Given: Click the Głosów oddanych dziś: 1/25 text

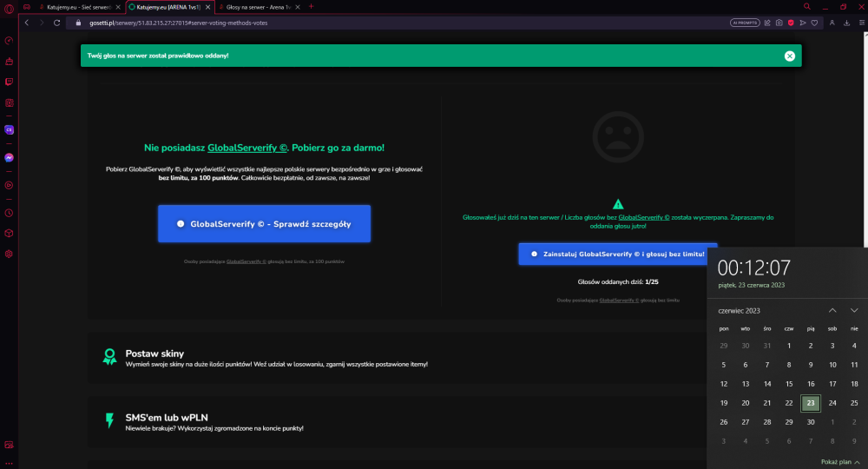Looking at the screenshot, I should click(618, 282).
